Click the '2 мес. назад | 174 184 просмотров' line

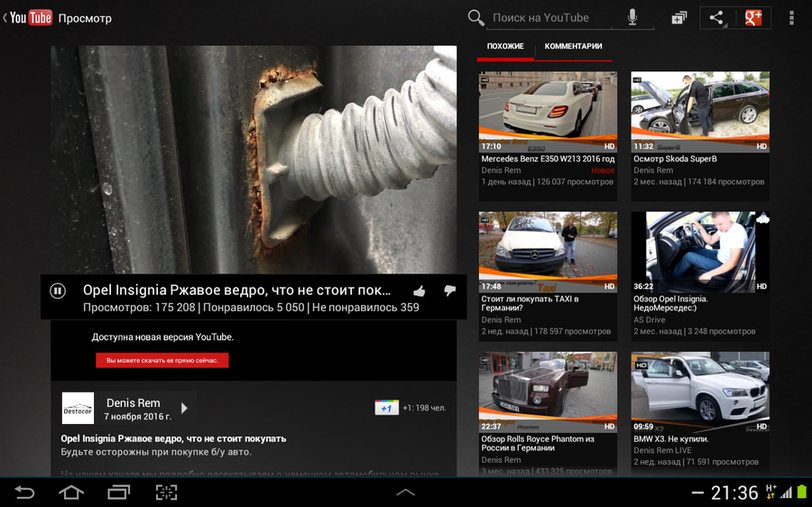point(699,181)
